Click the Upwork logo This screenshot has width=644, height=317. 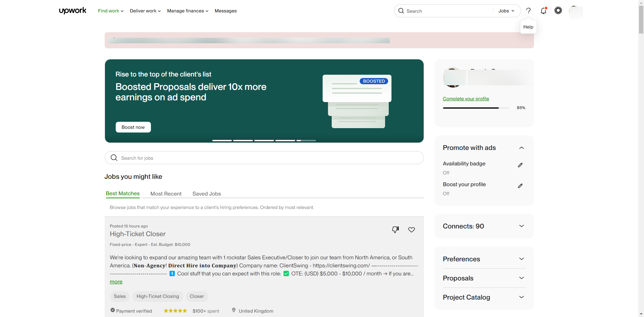[72, 11]
